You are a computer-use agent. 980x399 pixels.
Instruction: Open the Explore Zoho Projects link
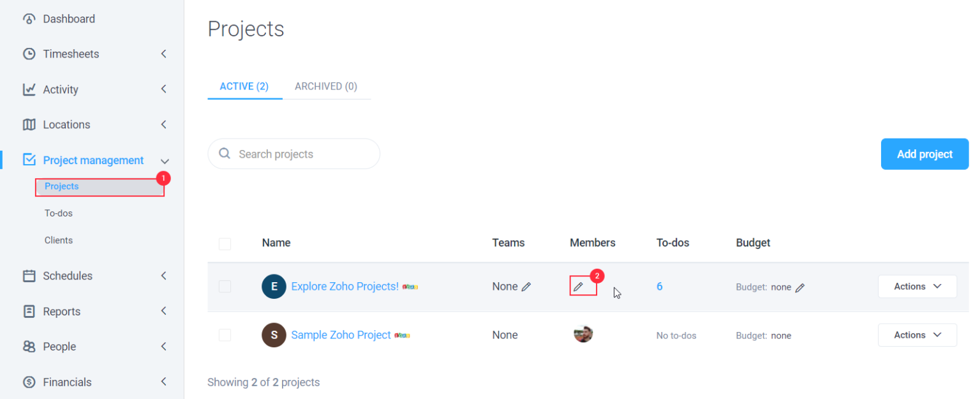345,286
